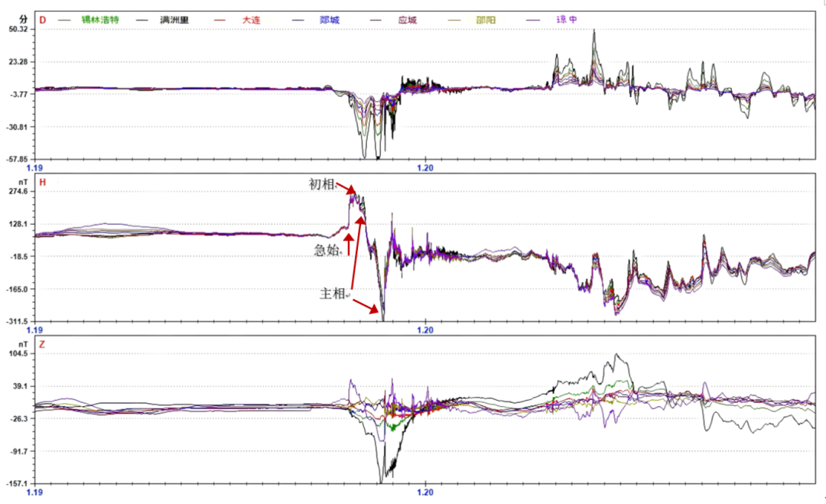This screenshot has height=504, width=826.
Task: Click the 锡林浩特 legend label
Action: tap(101, 19)
